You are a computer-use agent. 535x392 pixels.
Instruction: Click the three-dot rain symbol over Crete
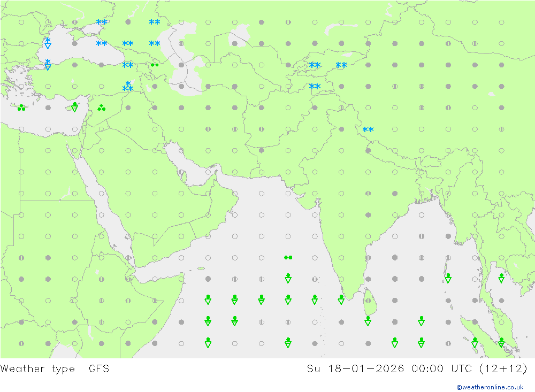pos(21,108)
